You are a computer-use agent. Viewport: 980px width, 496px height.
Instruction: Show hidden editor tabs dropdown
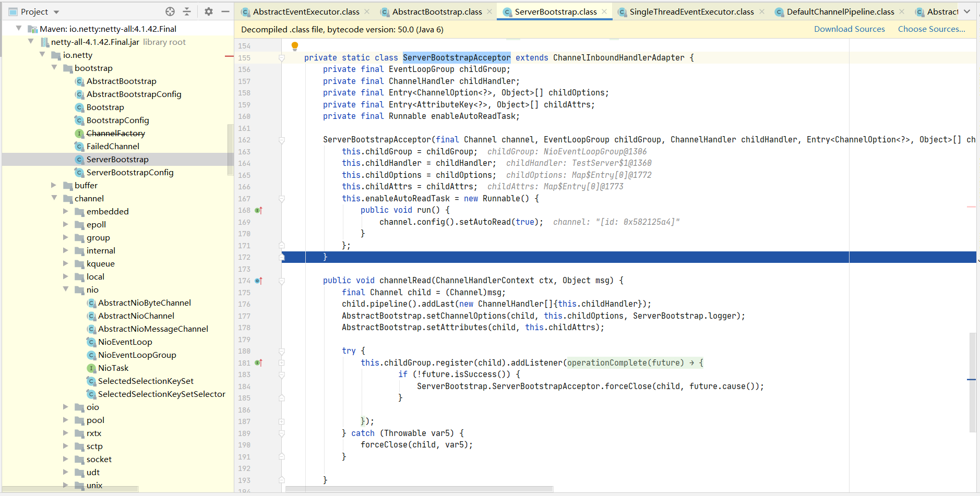click(x=967, y=11)
